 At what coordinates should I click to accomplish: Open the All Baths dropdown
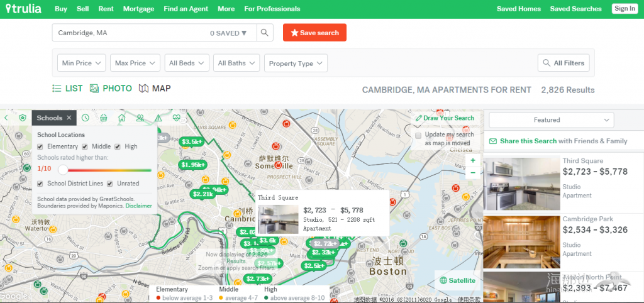[236, 63]
